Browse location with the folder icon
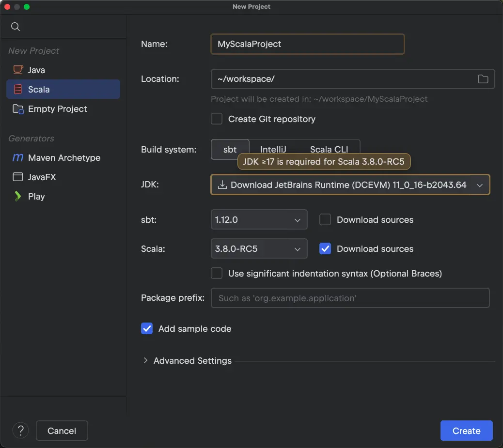This screenshot has height=448, width=503. (x=483, y=79)
